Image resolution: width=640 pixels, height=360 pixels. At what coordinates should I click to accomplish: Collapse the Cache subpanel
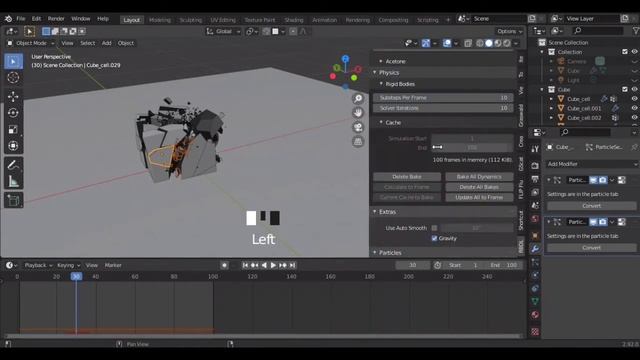coord(381,122)
